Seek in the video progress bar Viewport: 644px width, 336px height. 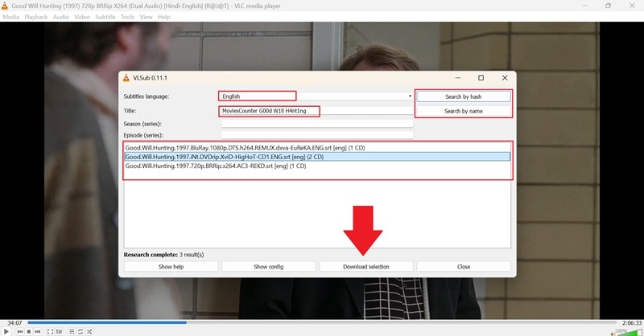pyautogui.click(x=323, y=323)
